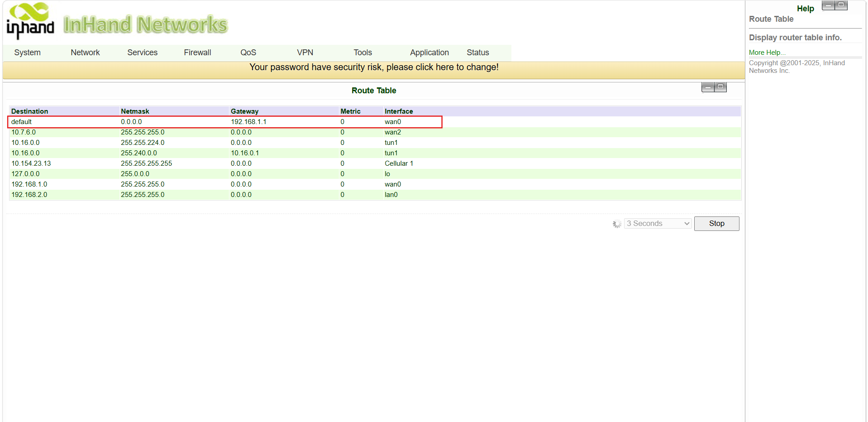Viewport: 868px width, 422px height.
Task: Click the Route Table panel title
Action: 374,91
